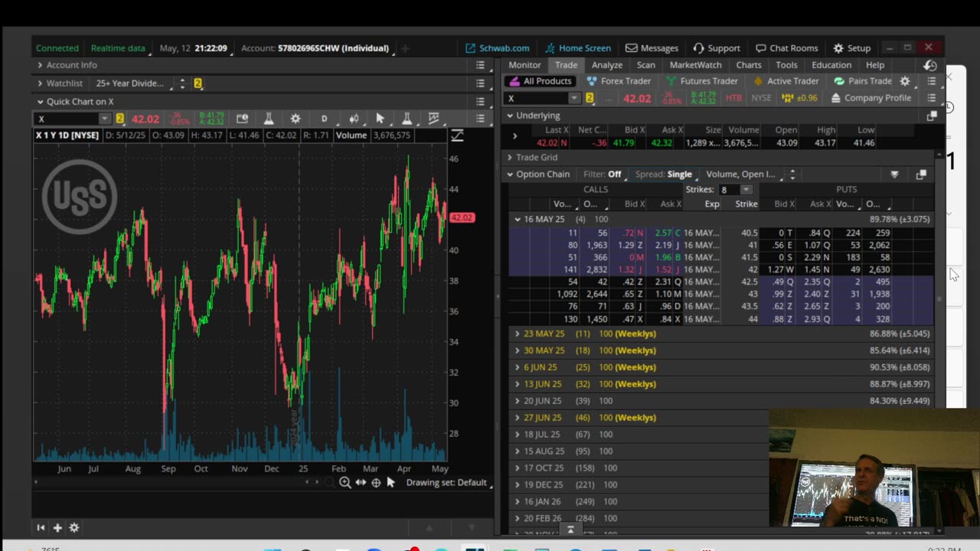This screenshot has width=980, height=551.
Task: Toggle the chart scale icon above the price axis
Action: tap(457, 135)
